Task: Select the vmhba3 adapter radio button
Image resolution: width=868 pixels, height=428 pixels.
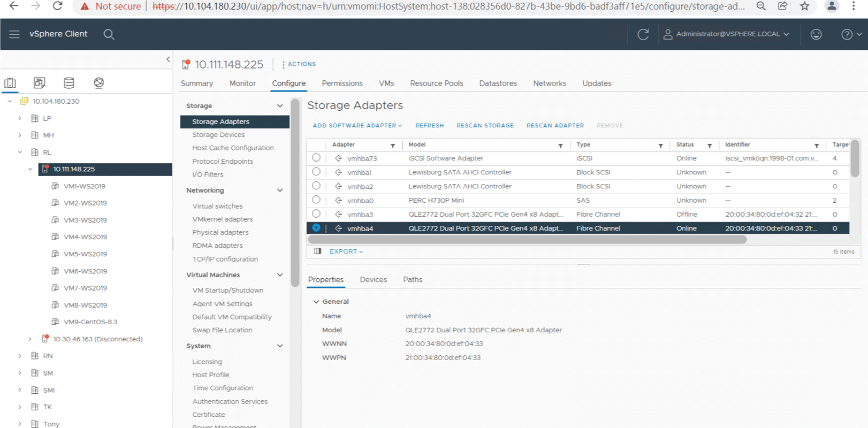Action: pos(316,213)
